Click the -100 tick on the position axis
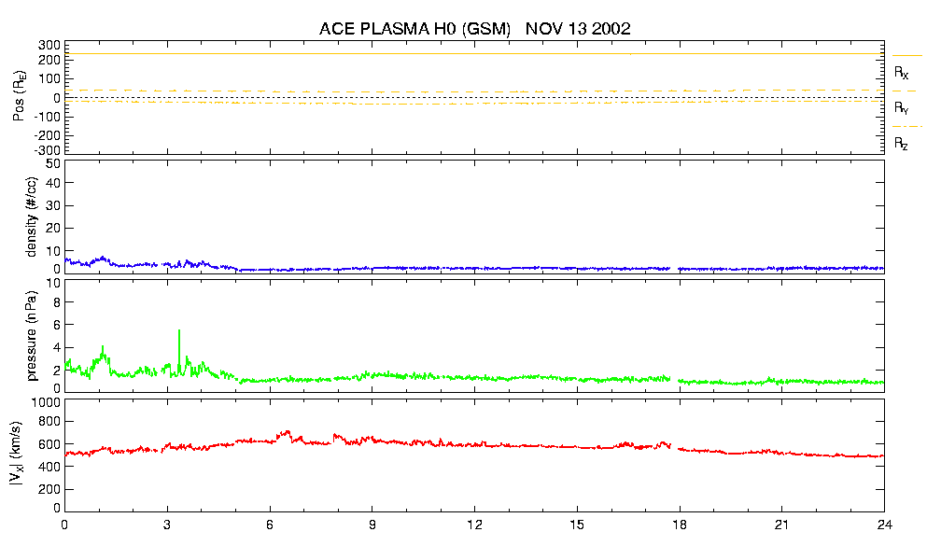 pyautogui.click(x=48, y=117)
